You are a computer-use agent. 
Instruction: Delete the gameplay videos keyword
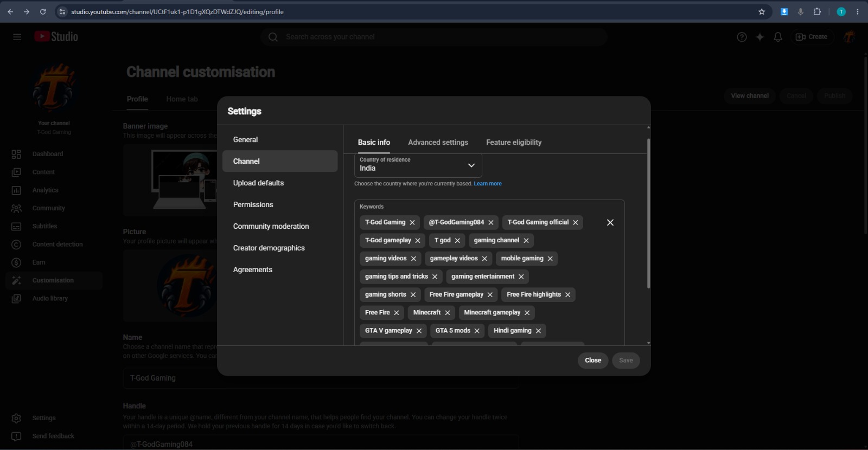485,259
